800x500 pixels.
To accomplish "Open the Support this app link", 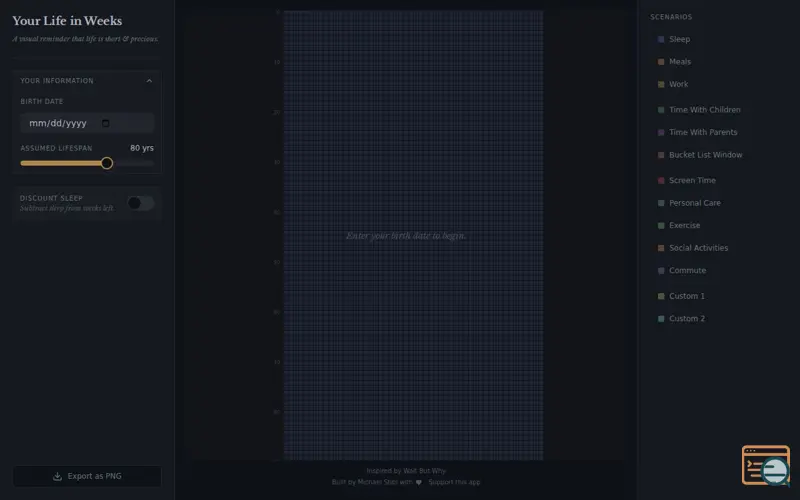I will pyautogui.click(x=454, y=482).
